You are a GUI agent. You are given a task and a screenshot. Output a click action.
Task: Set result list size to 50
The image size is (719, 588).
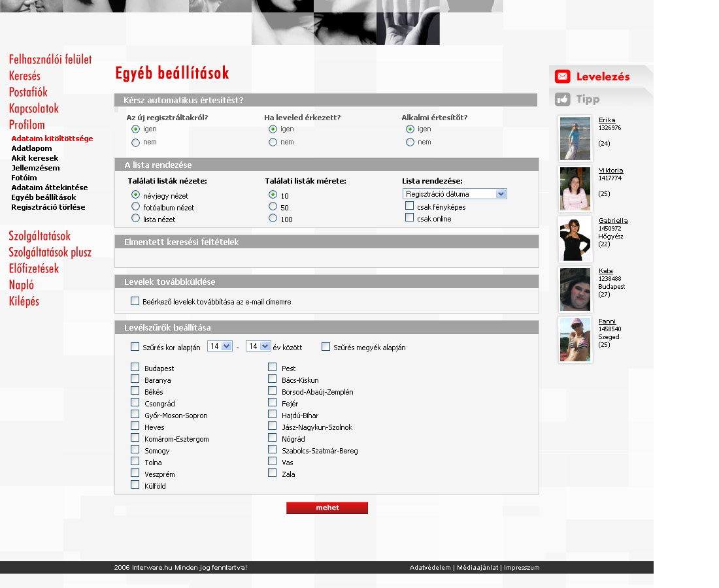click(273, 206)
